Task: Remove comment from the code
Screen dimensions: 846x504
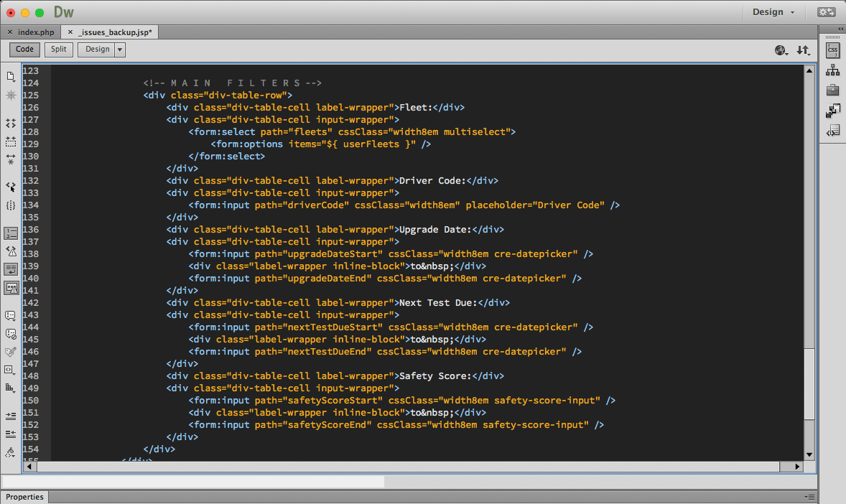Action: pyautogui.click(x=11, y=334)
